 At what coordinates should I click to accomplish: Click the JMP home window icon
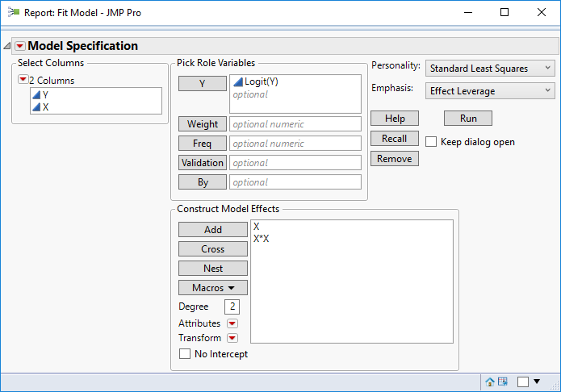click(x=490, y=382)
